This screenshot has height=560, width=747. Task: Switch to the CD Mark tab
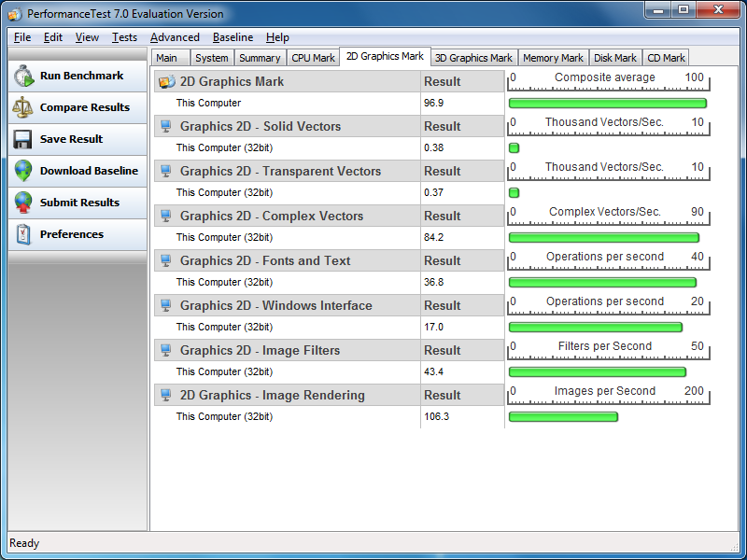(666, 58)
